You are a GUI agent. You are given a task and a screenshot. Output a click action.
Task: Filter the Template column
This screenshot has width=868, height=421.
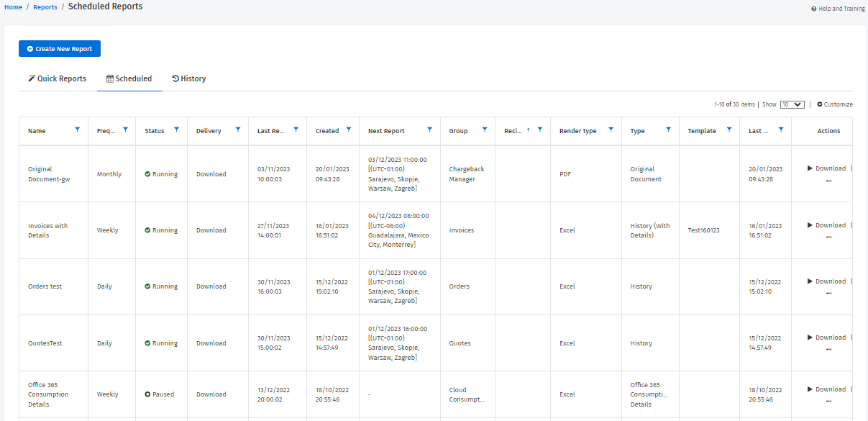(x=729, y=130)
